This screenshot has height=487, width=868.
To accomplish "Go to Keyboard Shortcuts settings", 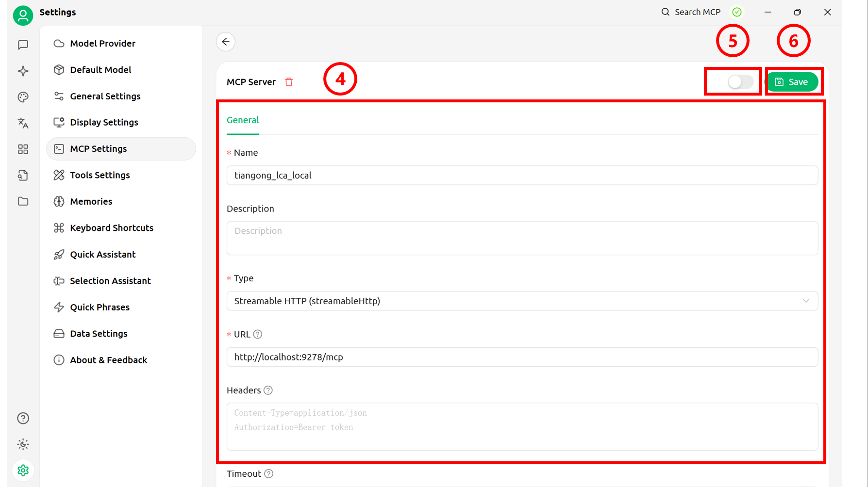I will coord(112,228).
